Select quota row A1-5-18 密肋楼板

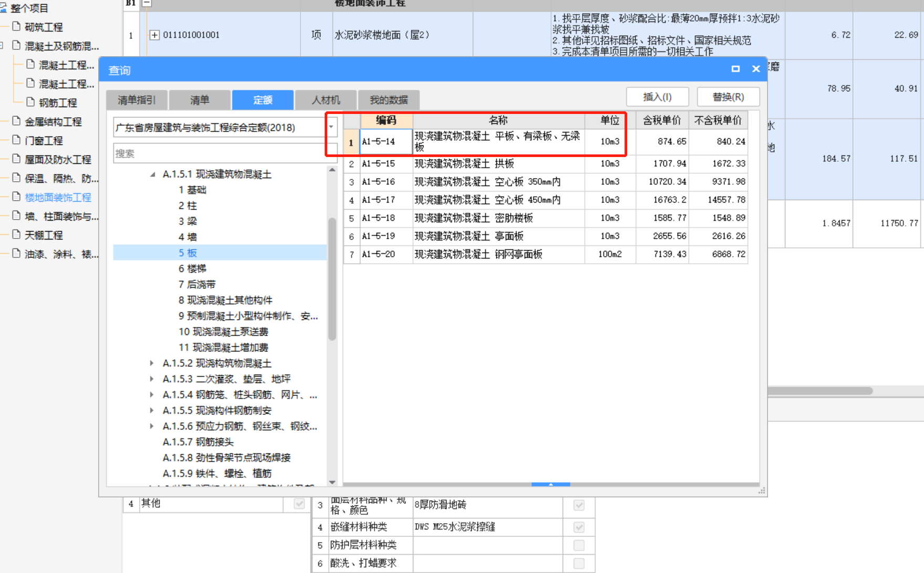pyautogui.click(x=545, y=218)
